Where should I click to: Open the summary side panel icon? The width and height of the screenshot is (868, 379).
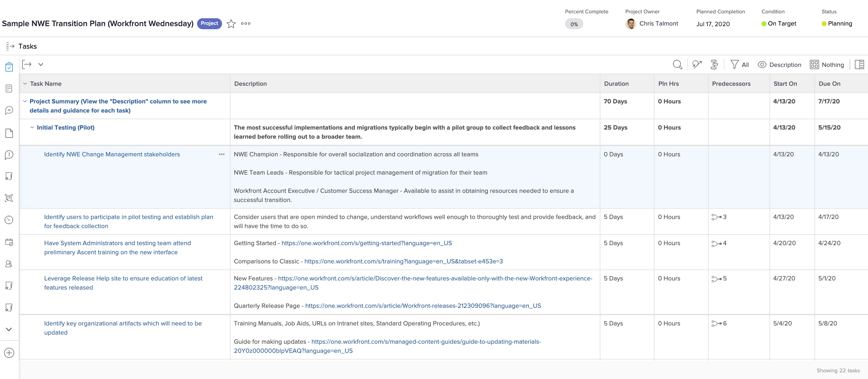[859, 64]
